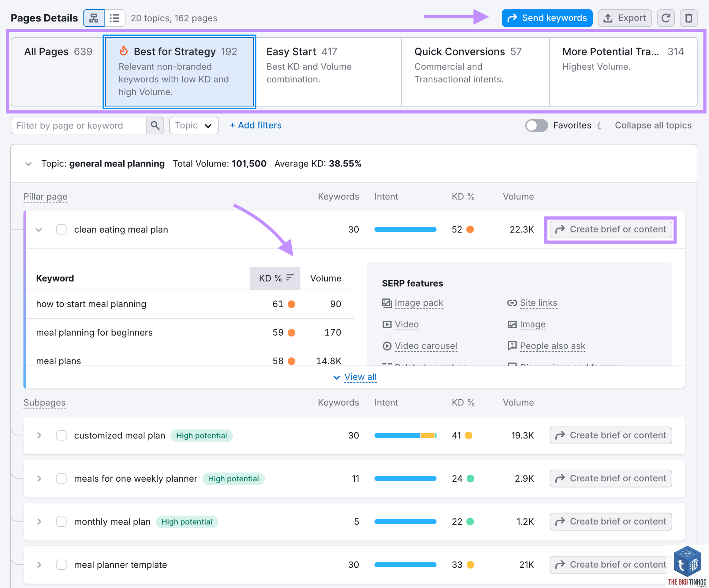Click the Add filters link
The height and width of the screenshot is (588, 709).
coord(255,125)
